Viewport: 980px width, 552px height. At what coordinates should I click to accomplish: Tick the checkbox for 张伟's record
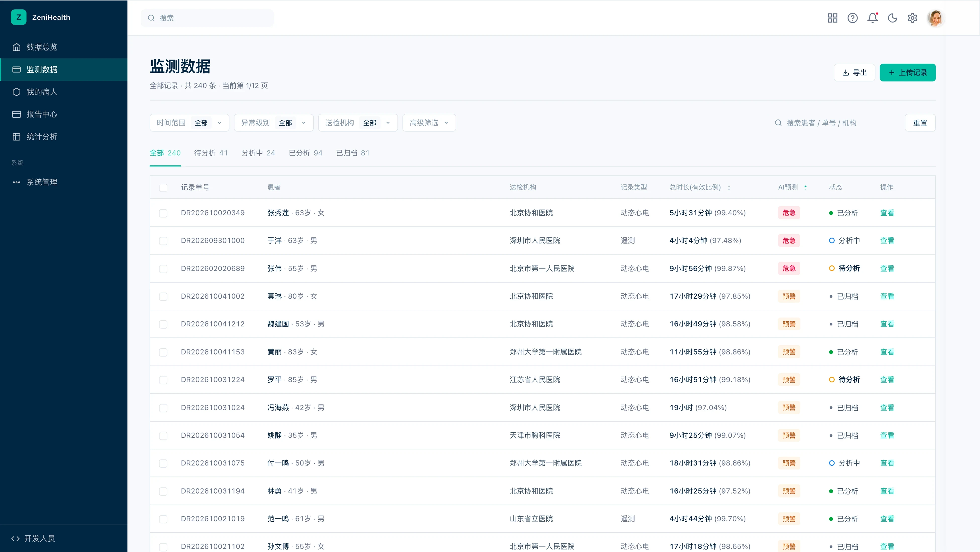pyautogui.click(x=163, y=269)
